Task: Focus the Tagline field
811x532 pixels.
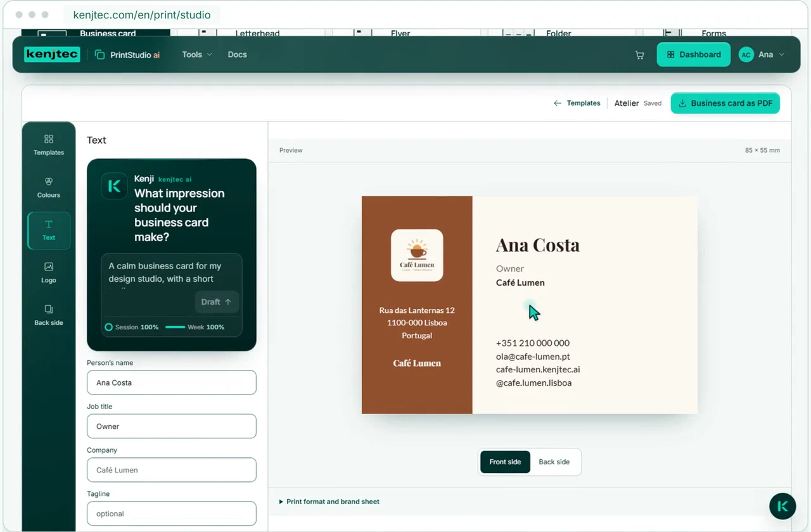Action: (172, 514)
